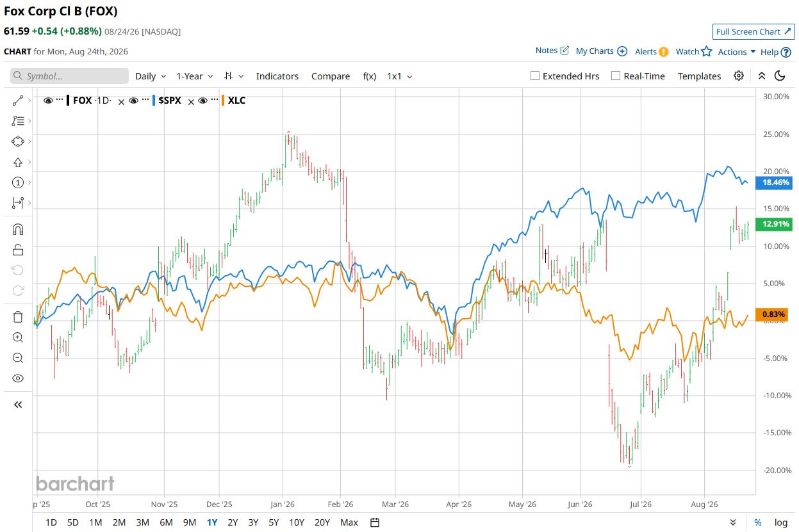Enable the Real-Time checkbox

(x=616, y=76)
